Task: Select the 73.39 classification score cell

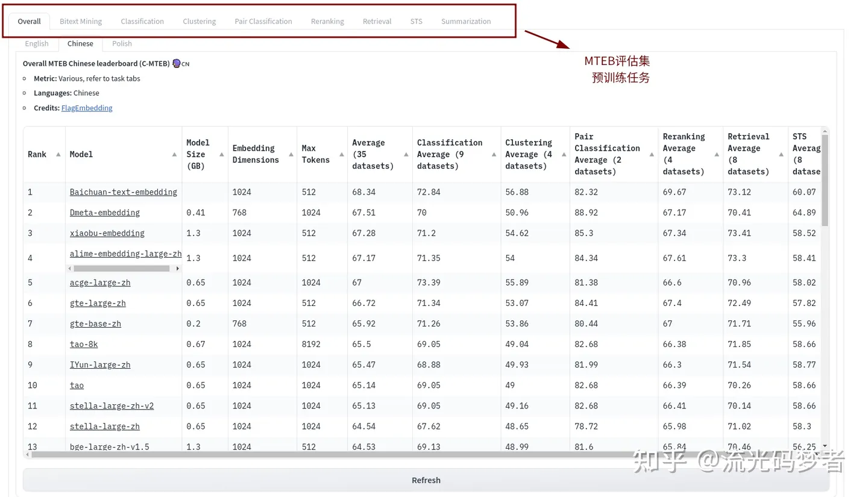Action: coord(456,283)
